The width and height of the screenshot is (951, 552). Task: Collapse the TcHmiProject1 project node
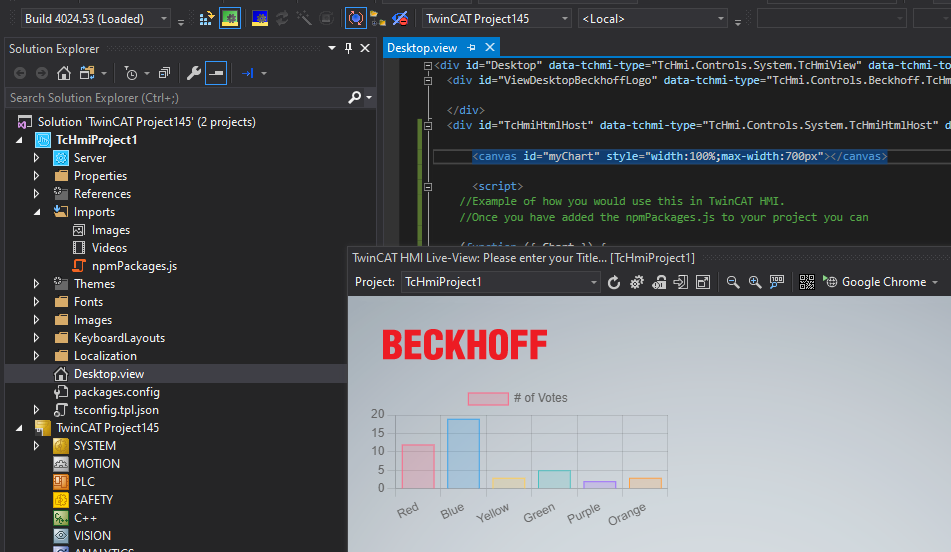[19, 140]
